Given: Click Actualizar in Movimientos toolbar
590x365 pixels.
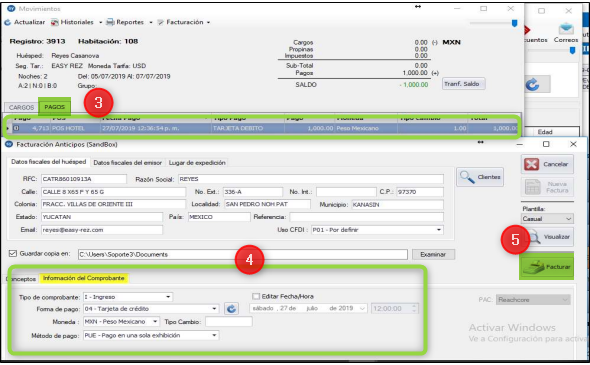Looking at the screenshot, I should pos(25,22).
